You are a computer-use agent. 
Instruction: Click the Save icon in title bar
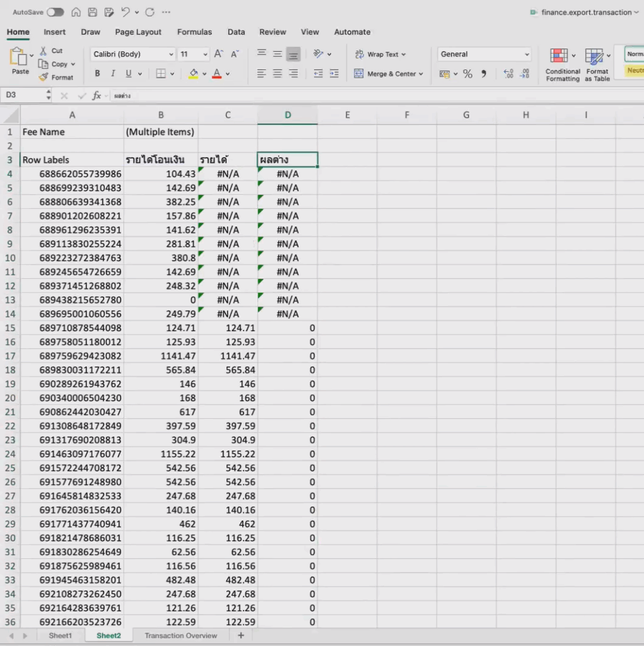click(93, 12)
